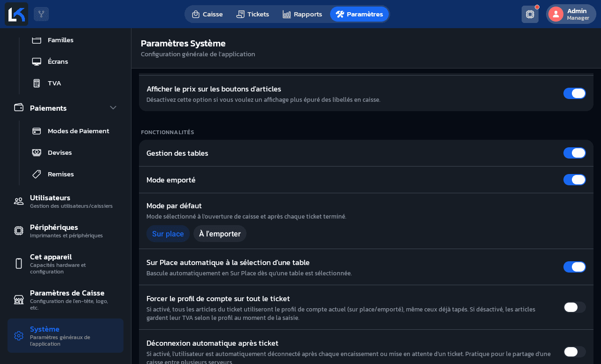
Task: Click the Paramètres Système heading
Action: coord(183,43)
